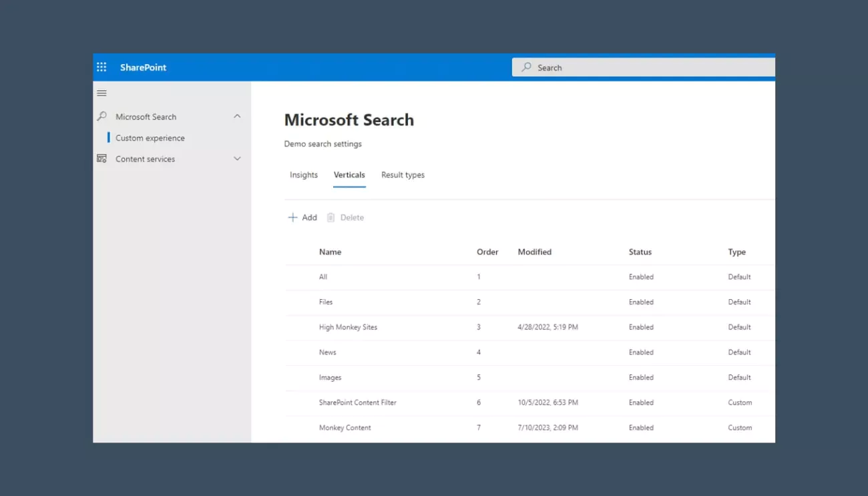This screenshot has width=868, height=496.
Task: Click the magnifier icon in the top search bar
Action: tap(527, 67)
